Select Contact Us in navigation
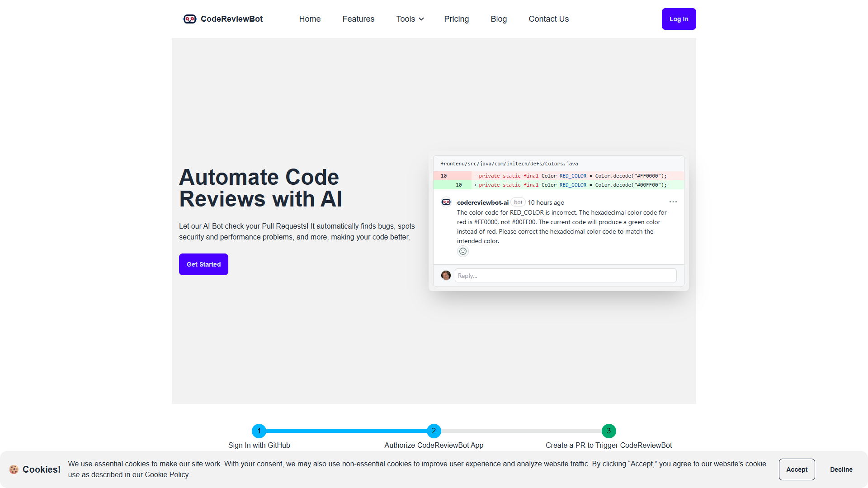Screen dimensions: 868x488 tap(548, 19)
